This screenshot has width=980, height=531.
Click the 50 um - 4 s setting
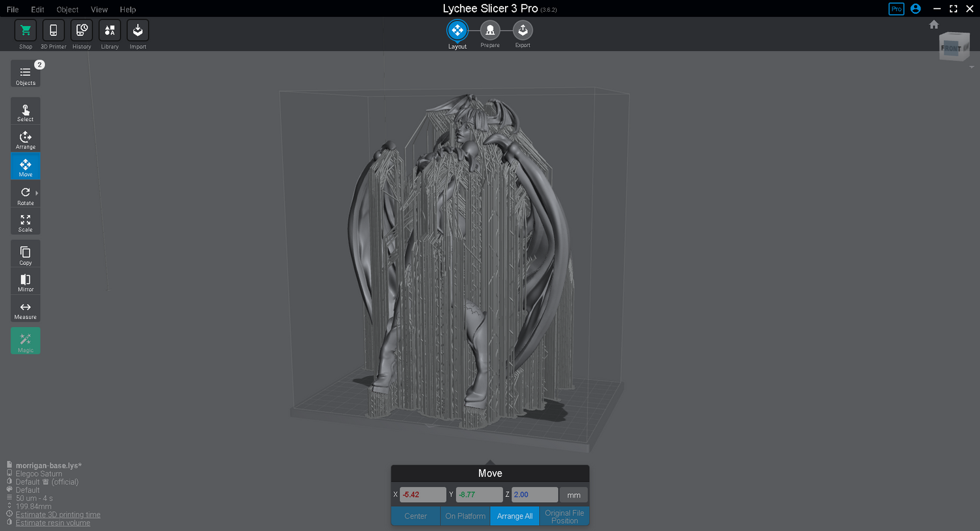pyautogui.click(x=35, y=498)
